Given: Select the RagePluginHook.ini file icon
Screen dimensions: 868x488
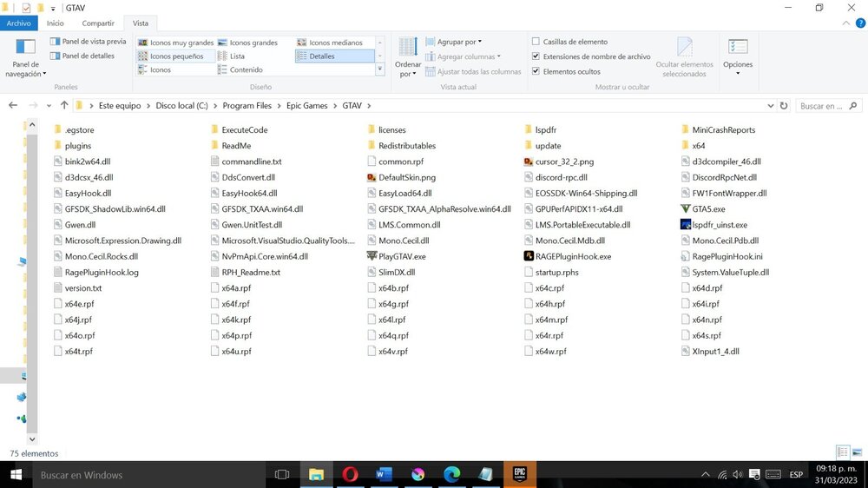Looking at the screenshot, I should point(686,256).
